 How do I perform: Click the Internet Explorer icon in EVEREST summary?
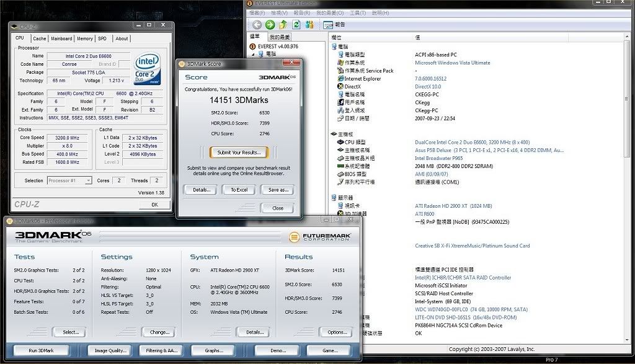[x=340, y=79]
